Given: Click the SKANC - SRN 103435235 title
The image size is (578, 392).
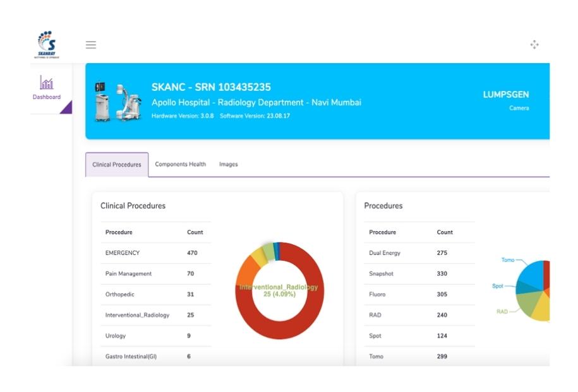Looking at the screenshot, I should [x=211, y=87].
